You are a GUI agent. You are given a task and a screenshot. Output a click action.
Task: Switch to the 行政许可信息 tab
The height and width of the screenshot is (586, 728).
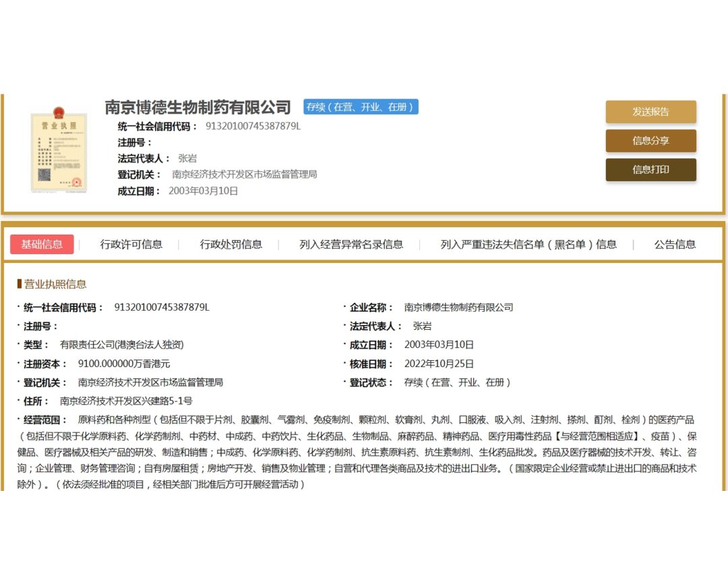[x=131, y=244]
